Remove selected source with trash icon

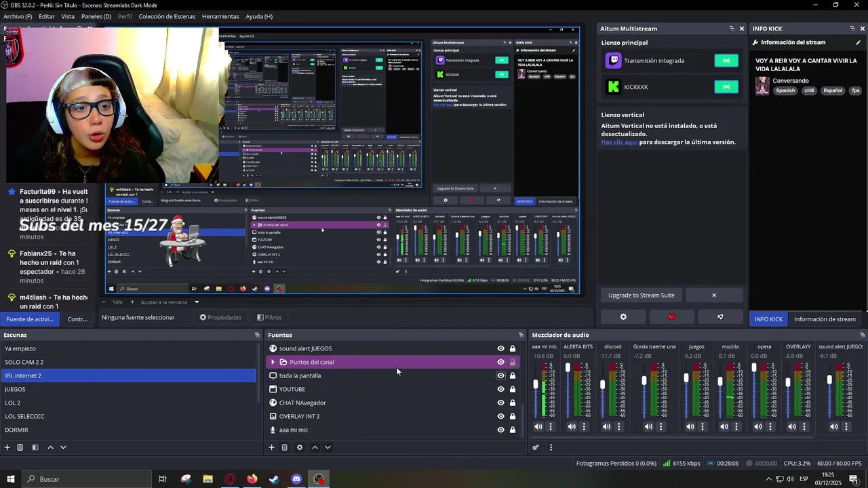tap(284, 447)
